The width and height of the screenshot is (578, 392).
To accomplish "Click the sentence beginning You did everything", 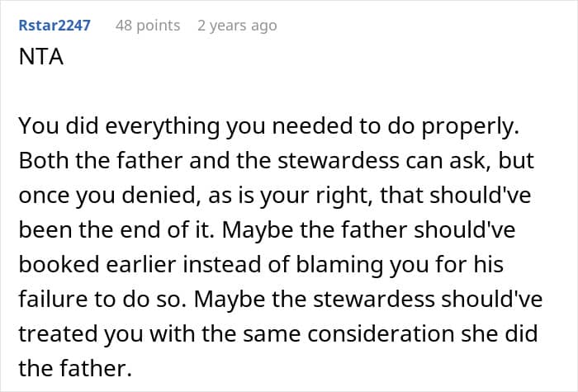I will point(268,126).
